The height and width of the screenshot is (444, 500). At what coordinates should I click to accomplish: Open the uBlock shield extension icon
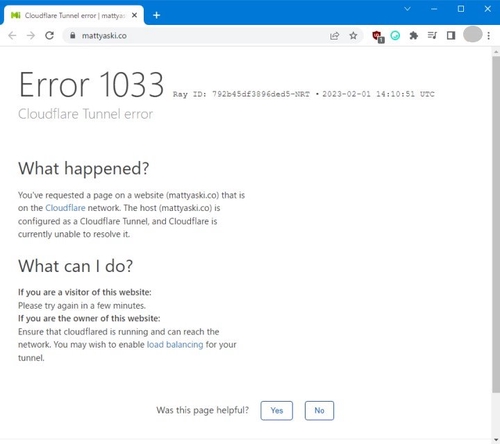(378, 36)
